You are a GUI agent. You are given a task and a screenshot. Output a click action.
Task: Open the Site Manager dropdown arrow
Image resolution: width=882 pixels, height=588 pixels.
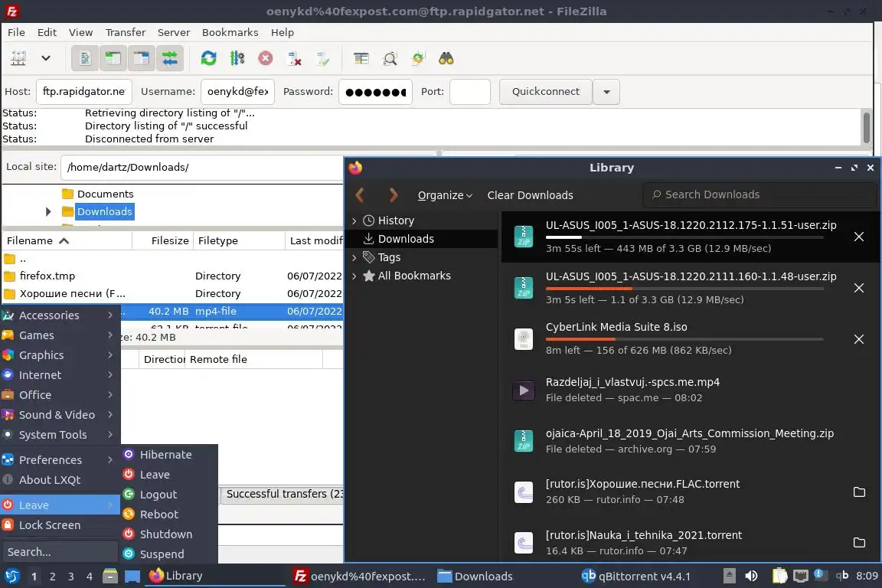pos(46,58)
